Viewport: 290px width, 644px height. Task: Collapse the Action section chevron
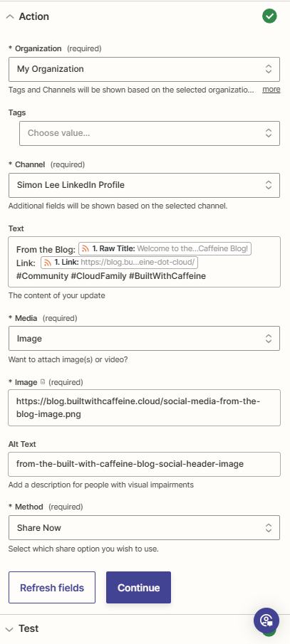(x=10, y=17)
